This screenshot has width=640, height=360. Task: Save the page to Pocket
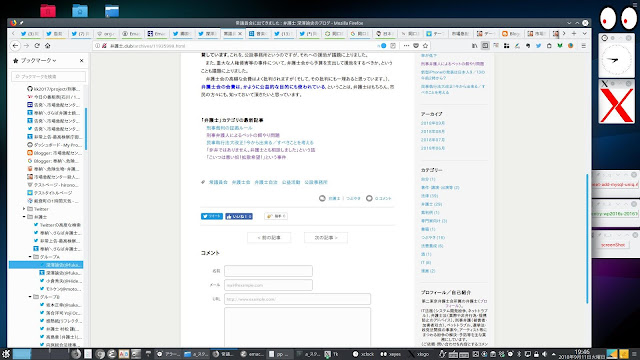pyautogui.click(x=416, y=46)
